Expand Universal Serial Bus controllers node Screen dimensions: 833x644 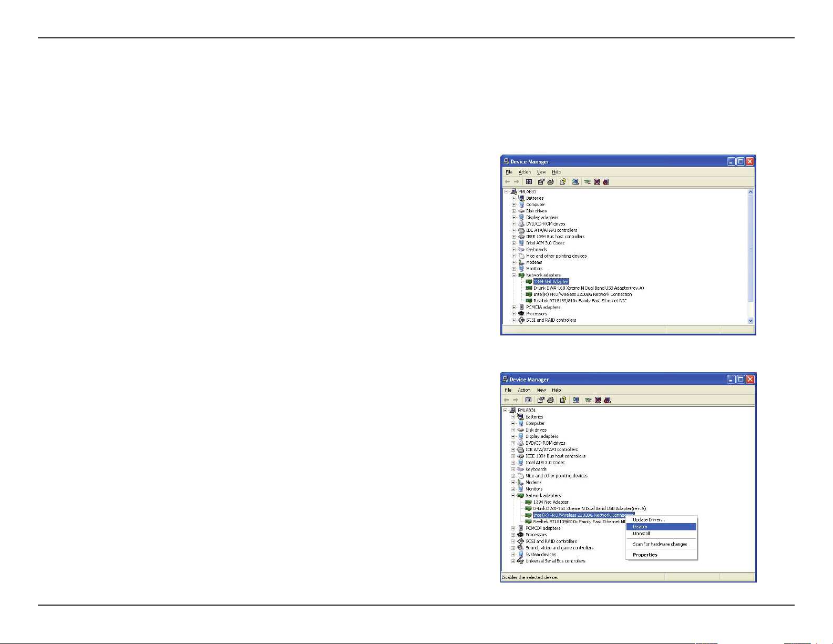tap(513, 561)
